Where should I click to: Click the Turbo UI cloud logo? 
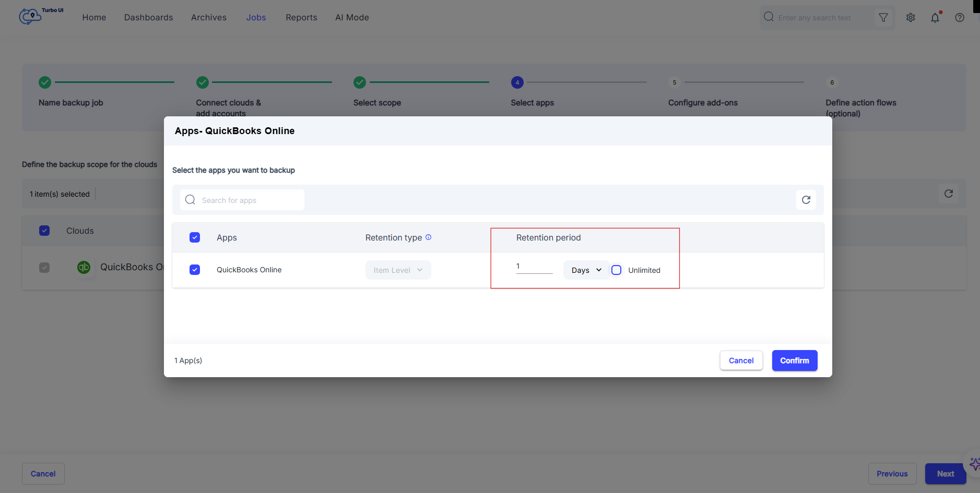coord(30,16)
